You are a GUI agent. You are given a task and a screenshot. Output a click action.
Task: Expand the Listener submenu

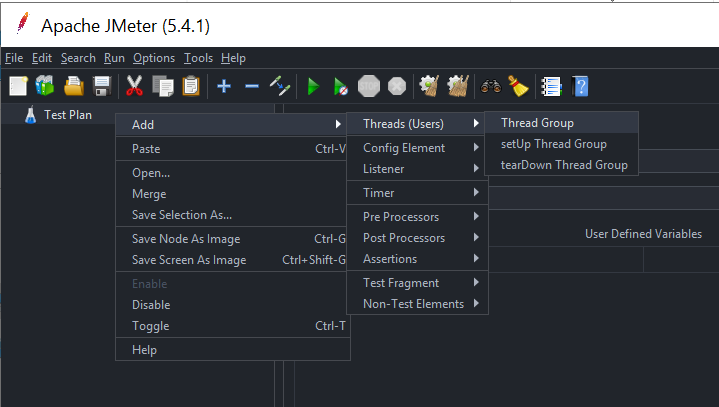tap(417, 169)
